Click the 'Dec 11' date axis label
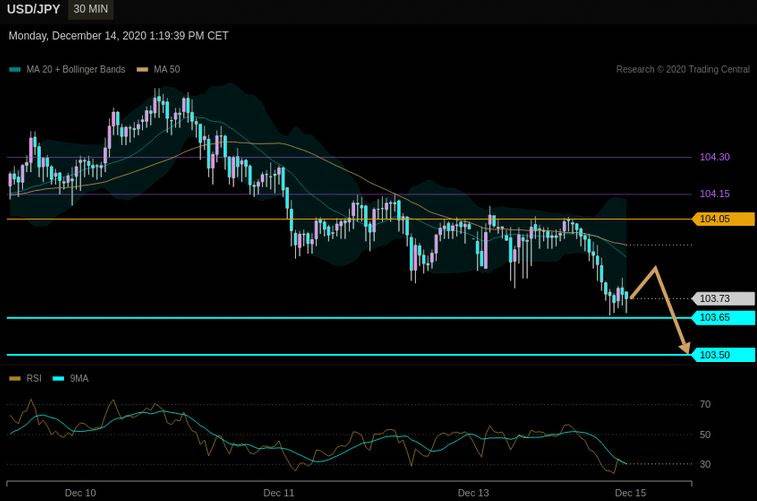The image size is (757, 501). point(279,493)
